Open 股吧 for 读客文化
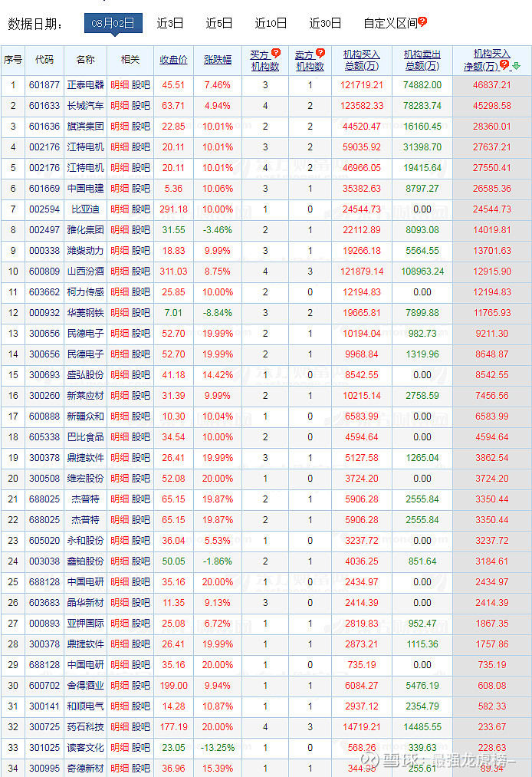This screenshot has width=532, height=777. pos(141,748)
